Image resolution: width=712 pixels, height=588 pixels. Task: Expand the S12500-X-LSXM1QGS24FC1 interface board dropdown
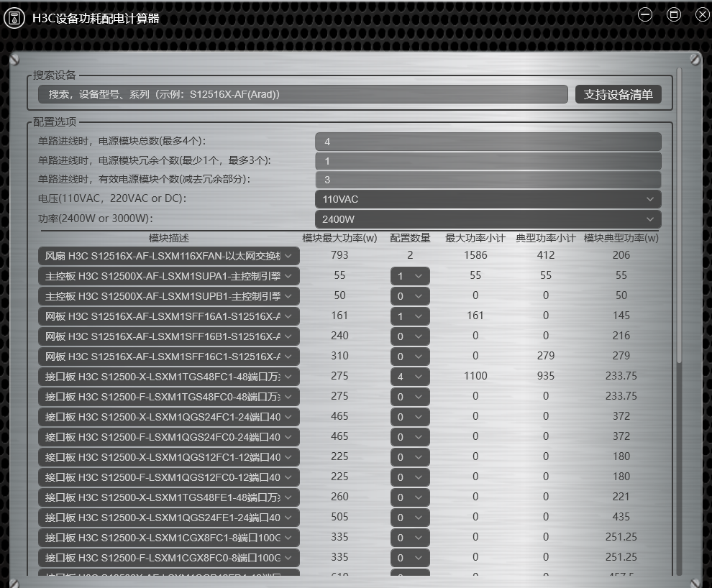pos(169,417)
